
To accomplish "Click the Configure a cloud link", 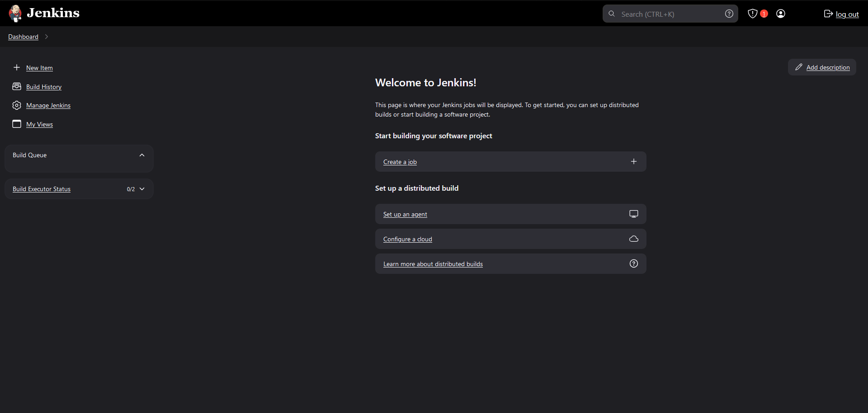I will [408, 239].
